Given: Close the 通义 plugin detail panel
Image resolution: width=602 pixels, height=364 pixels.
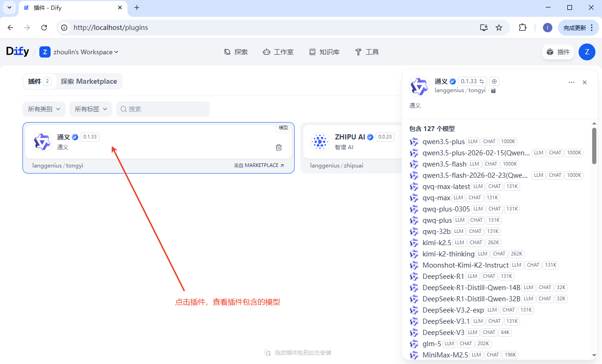Looking at the screenshot, I should tap(584, 82).
